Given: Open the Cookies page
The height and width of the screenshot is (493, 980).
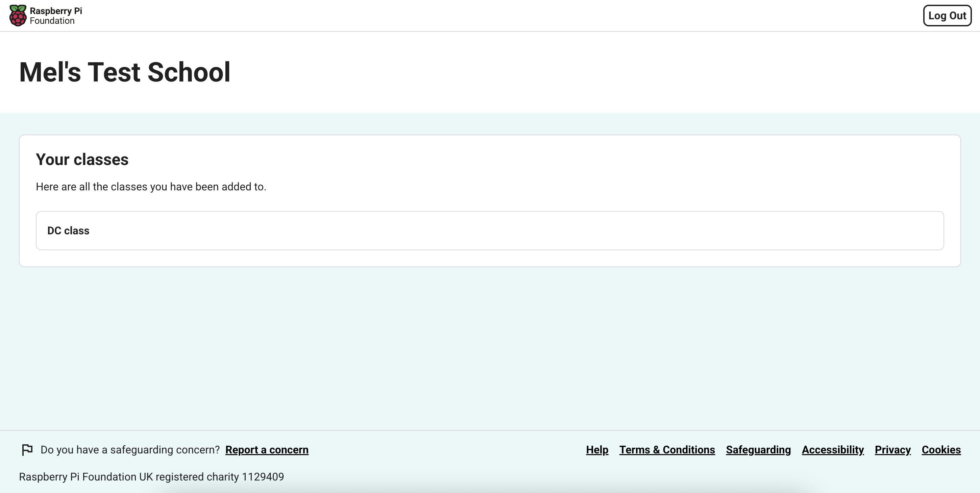Looking at the screenshot, I should coord(941,450).
